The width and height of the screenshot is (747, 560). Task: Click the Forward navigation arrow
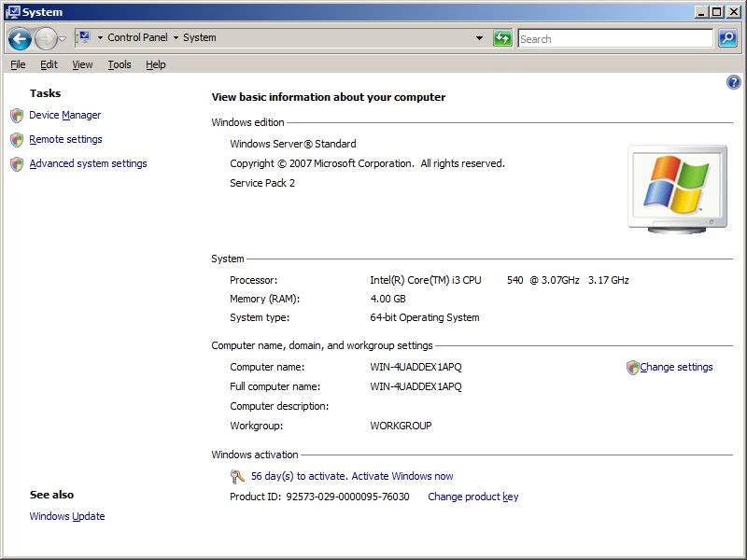click(x=46, y=38)
